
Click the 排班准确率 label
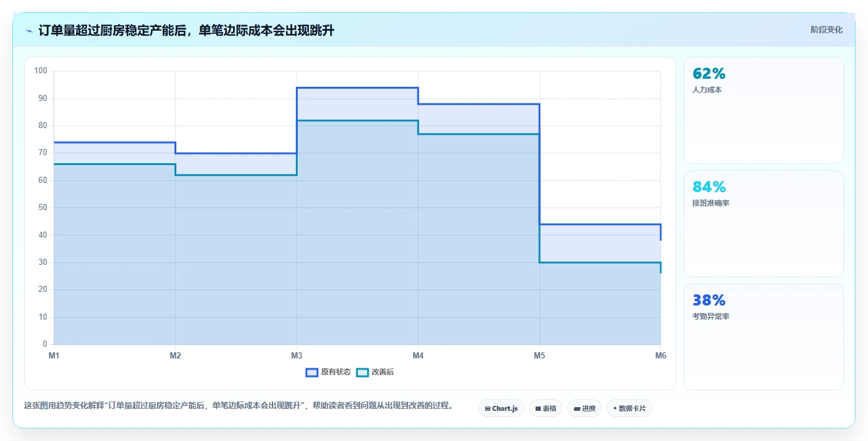coord(711,203)
